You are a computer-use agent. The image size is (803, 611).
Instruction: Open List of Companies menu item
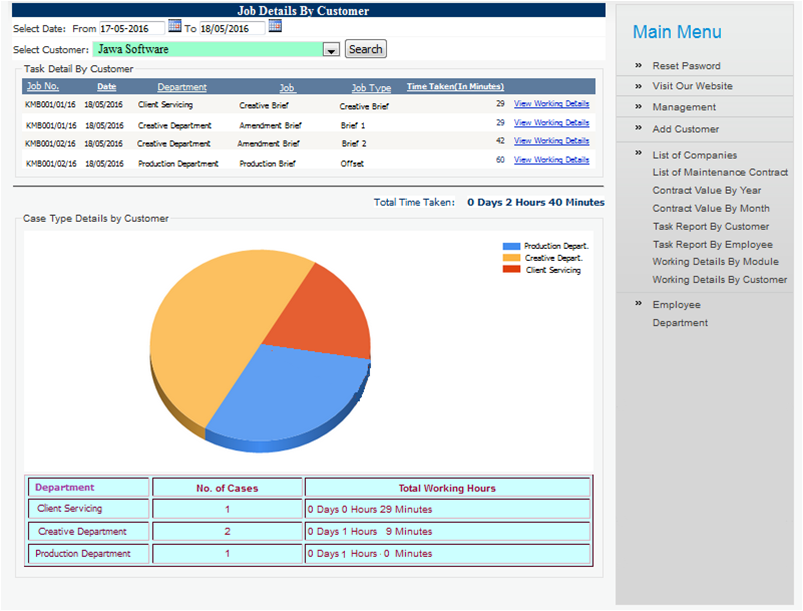(694, 155)
